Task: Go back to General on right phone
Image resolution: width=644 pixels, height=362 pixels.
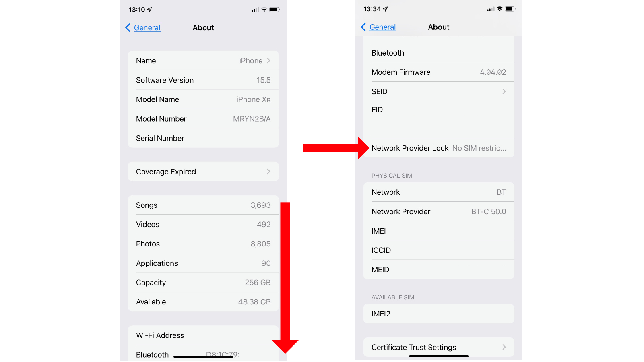Action: (382, 27)
